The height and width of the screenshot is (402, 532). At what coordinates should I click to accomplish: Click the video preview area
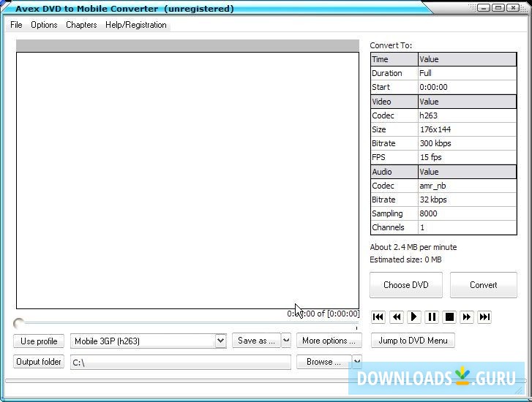tap(187, 181)
